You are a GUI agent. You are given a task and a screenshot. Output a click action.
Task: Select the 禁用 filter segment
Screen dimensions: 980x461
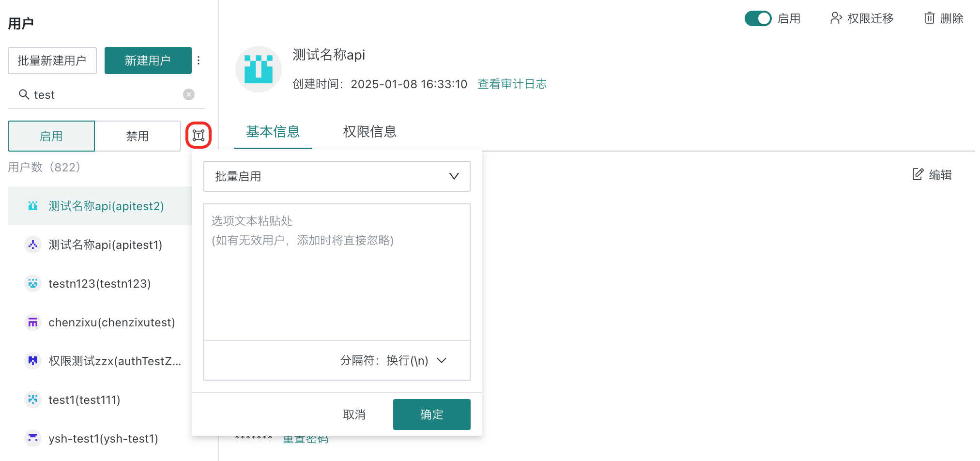tap(138, 136)
